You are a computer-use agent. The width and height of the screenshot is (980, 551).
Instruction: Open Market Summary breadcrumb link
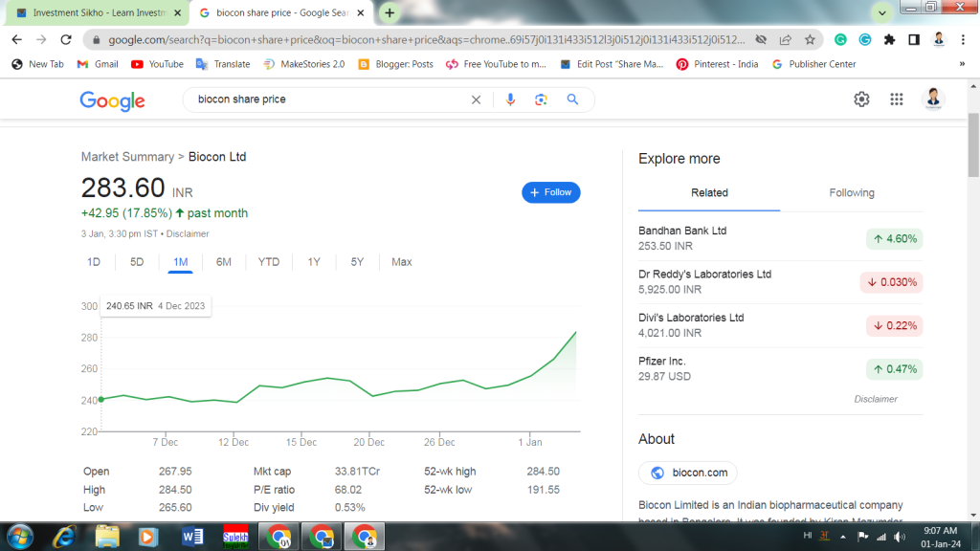click(x=127, y=157)
